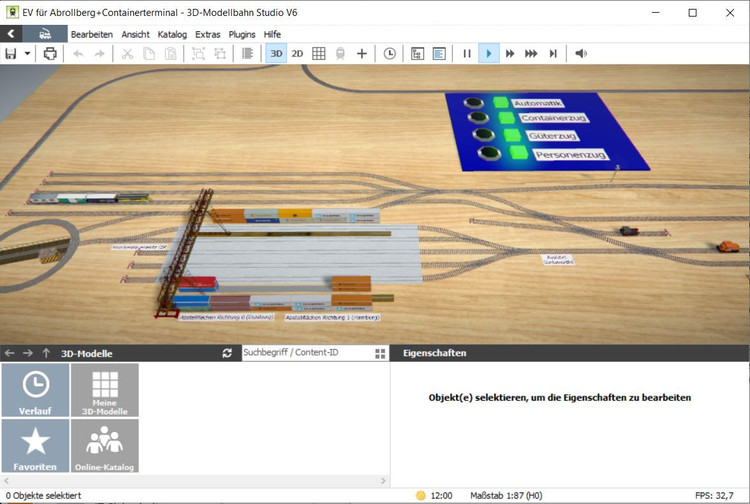Navigate catalog back with left arrow
750x504 pixels.
click(10, 353)
